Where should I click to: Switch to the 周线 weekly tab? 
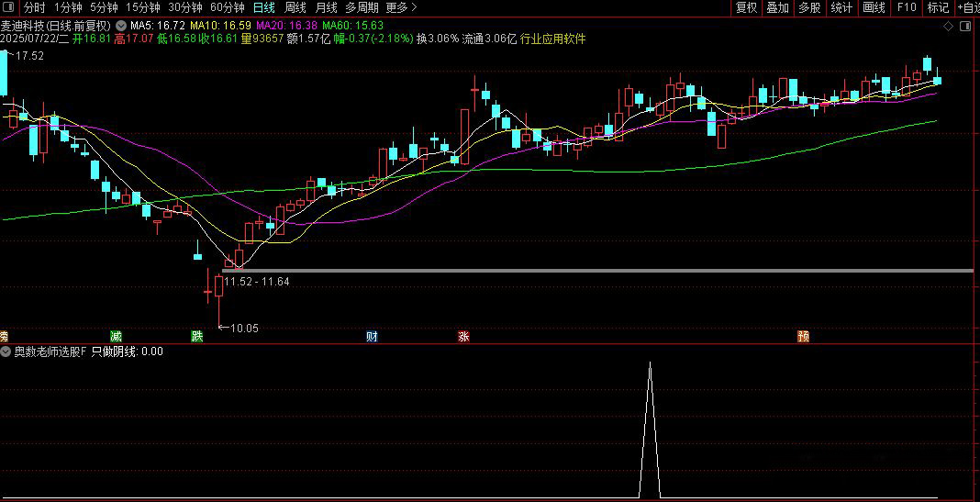[295, 7]
